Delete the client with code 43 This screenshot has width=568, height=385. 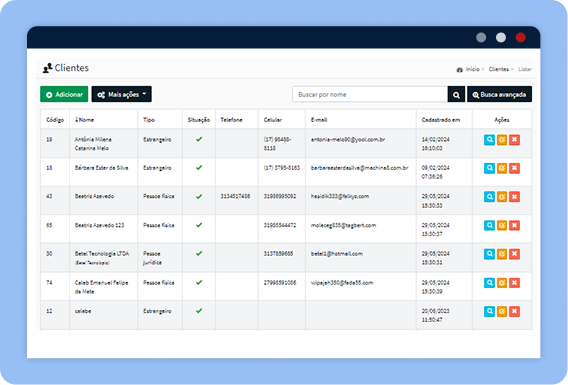point(514,197)
